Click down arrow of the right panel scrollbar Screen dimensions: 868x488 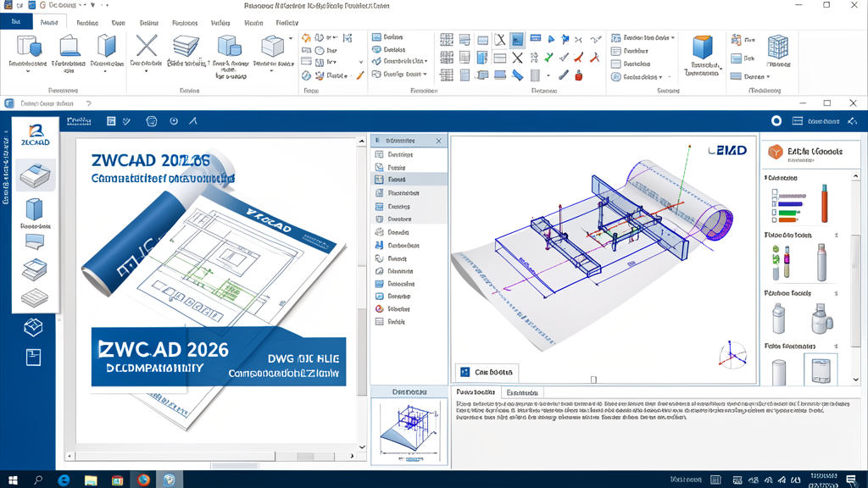[x=856, y=380]
